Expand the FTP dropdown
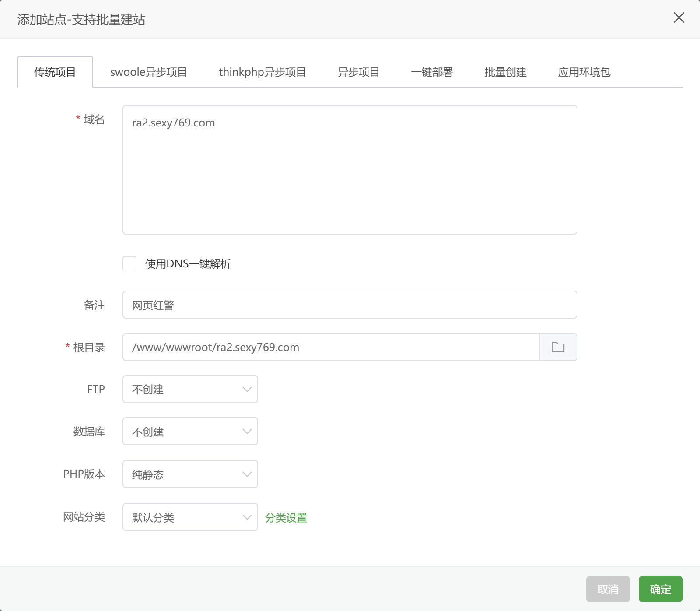 click(x=190, y=389)
